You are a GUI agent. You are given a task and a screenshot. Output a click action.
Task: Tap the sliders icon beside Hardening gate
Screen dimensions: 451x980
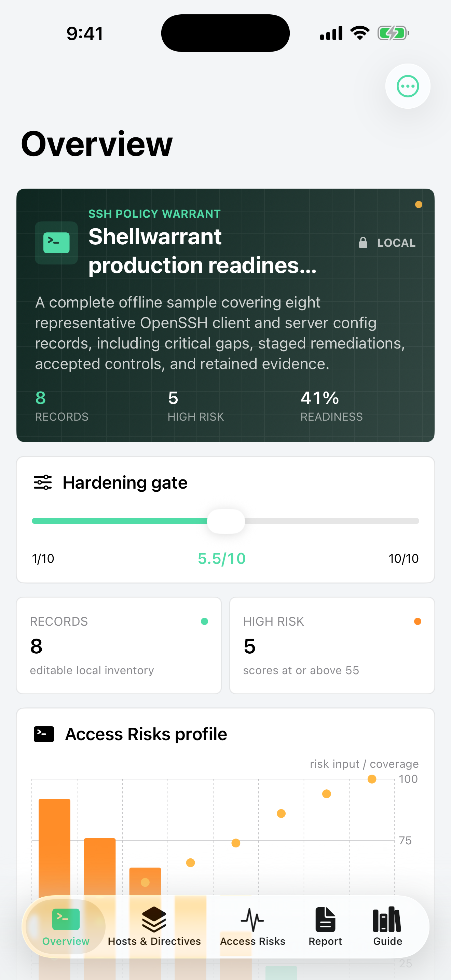(x=43, y=482)
